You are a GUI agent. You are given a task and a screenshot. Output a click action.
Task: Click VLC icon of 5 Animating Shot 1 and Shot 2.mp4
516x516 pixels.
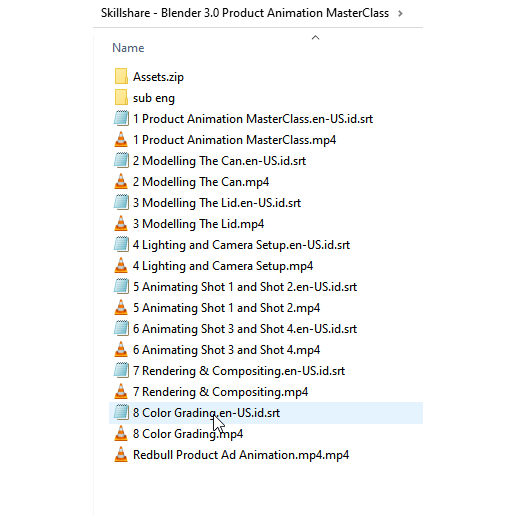[121, 308]
